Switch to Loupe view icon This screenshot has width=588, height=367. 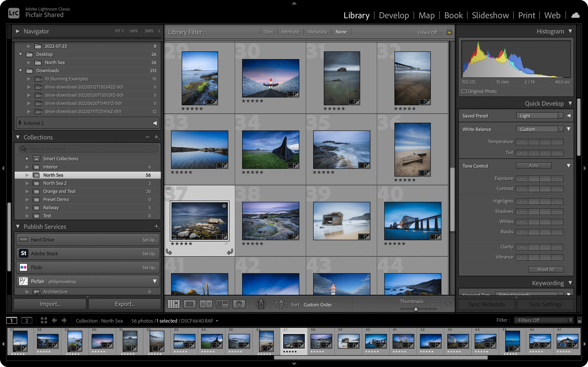click(189, 304)
